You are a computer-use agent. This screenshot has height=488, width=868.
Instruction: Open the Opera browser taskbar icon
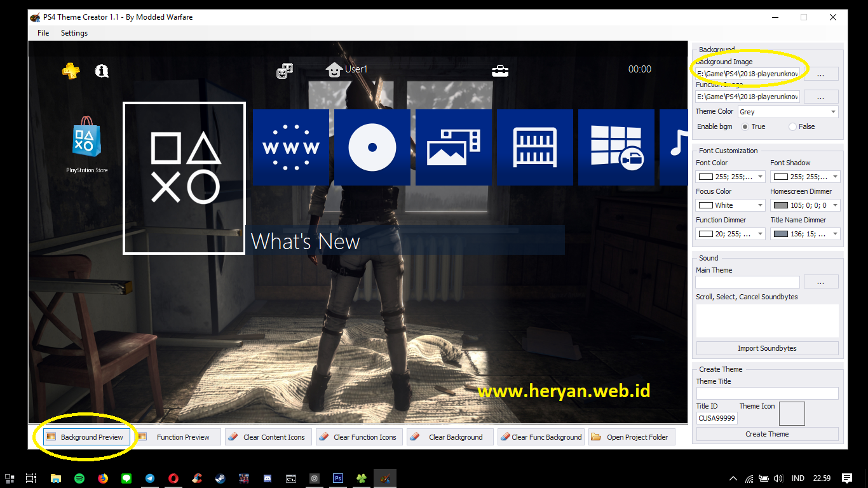(173, 478)
